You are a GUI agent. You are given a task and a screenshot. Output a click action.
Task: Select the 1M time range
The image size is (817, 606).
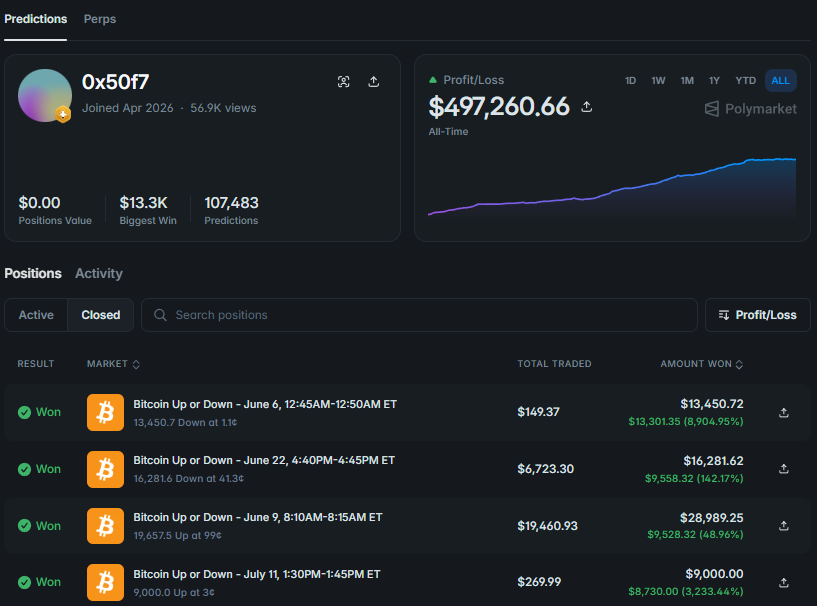coord(687,81)
